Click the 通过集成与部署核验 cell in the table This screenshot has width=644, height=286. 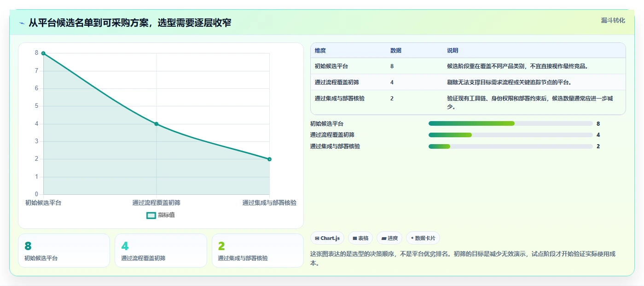(340, 99)
